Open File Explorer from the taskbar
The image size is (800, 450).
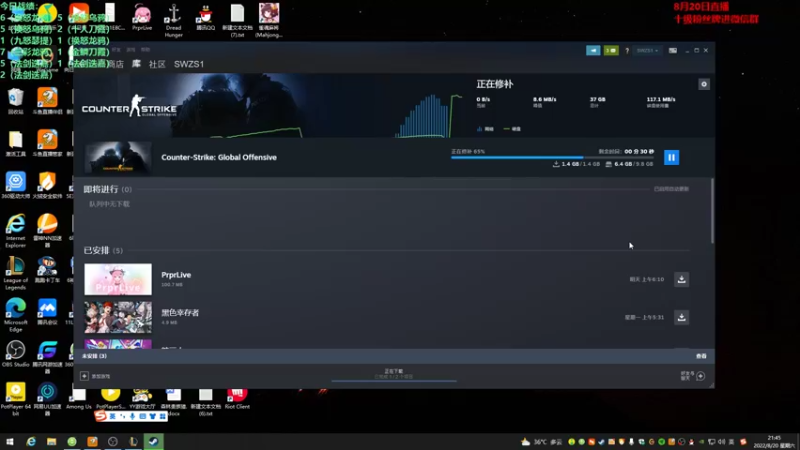coord(52,441)
